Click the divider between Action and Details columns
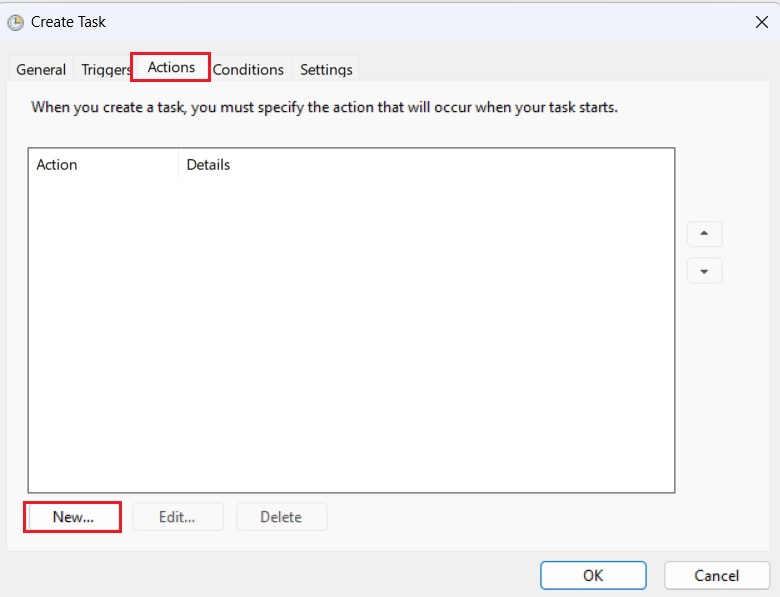Image resolution: width=780 pixels, height=597 pixels. pos(178,165)
